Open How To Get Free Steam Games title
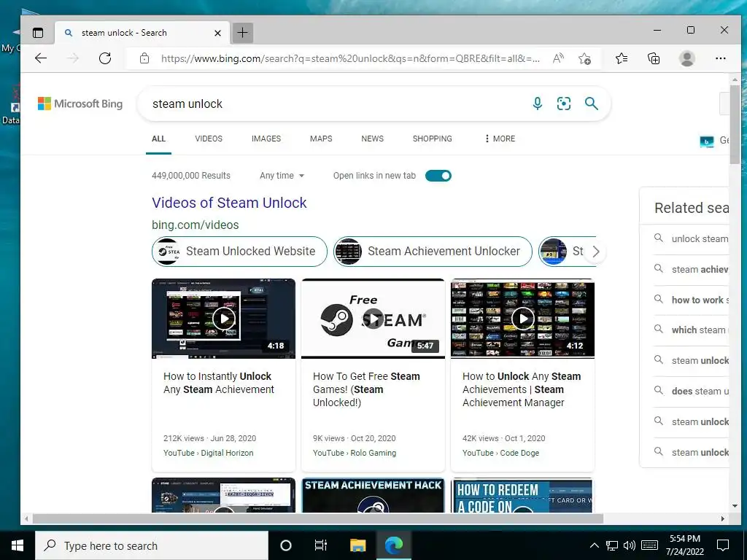Image resolution: width=747 pixels, height=560 pixels. 366,389
